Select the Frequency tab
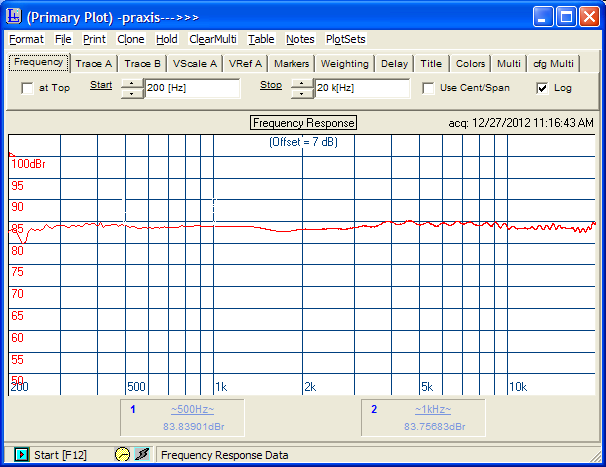The height and width of the screenshot is (467, 606). [x=39, y=62]
